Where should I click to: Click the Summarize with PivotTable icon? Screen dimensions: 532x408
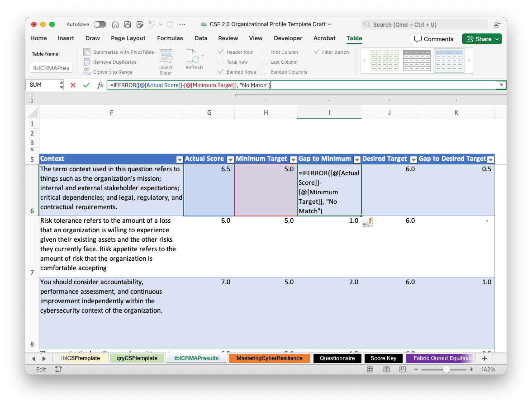click(87, 52)
